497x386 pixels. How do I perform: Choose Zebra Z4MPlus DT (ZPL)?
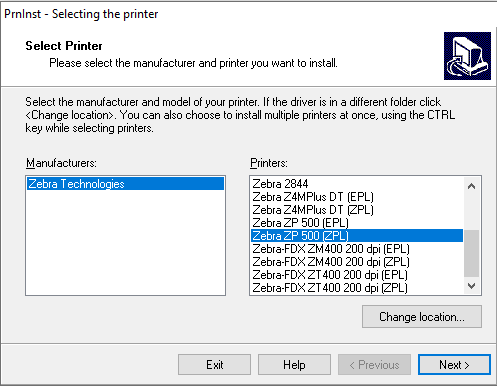click(357, 210)
